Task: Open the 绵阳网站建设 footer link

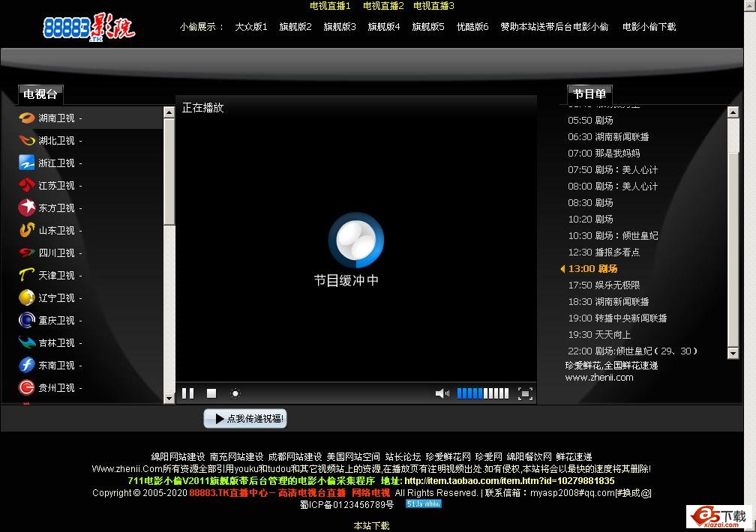Action: click(x=178, y=456)
